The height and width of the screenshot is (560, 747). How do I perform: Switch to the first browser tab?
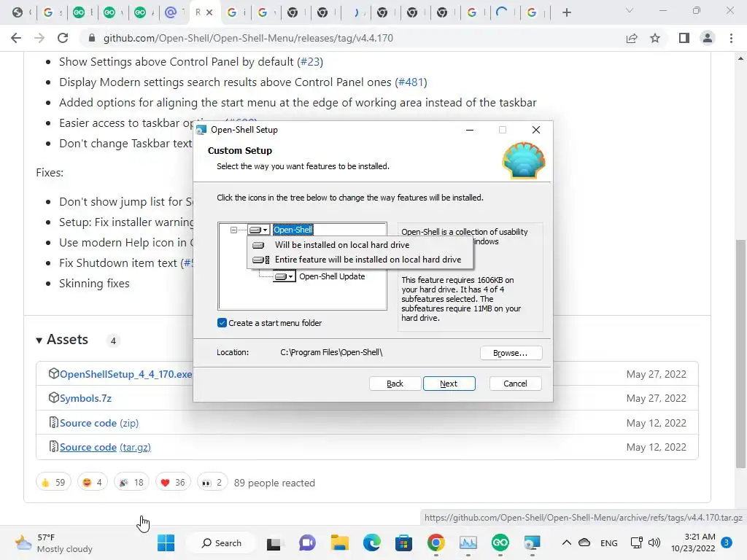point(18,13)
